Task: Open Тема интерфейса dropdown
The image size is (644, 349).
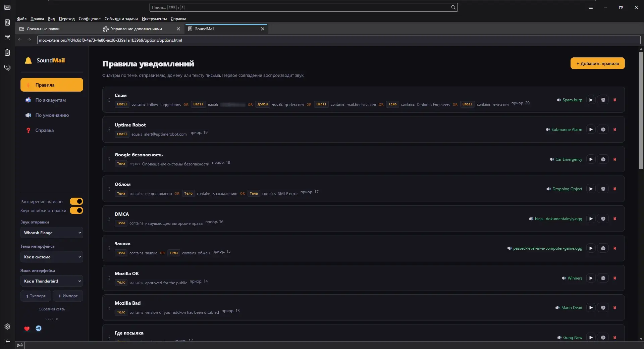Action: click(x=52, y=257)
